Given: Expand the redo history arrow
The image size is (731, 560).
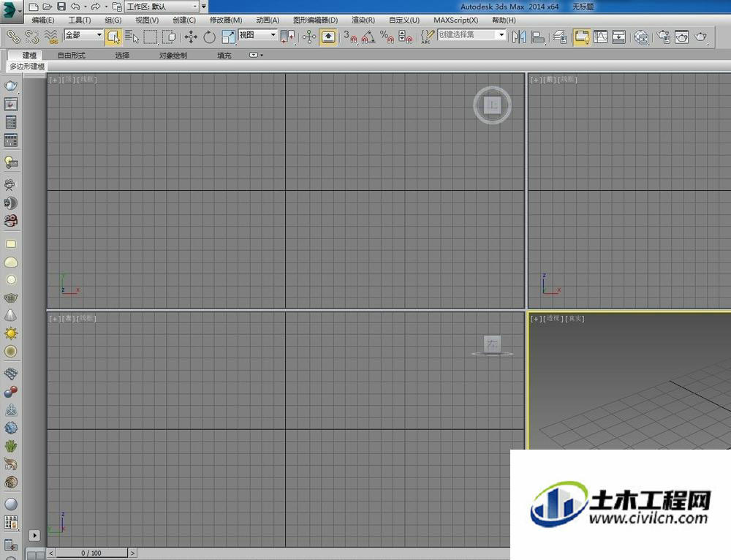Looking at the screenshot, I should pos(106,7).
